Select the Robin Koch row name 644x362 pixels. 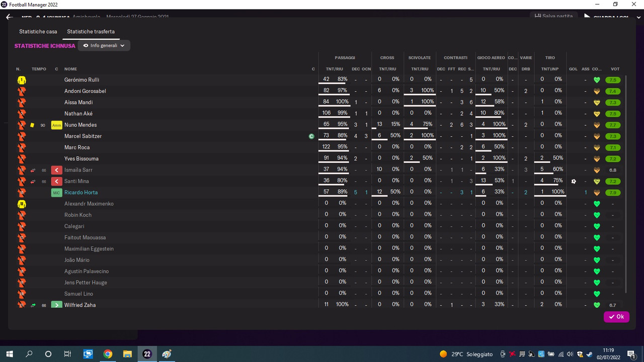pyautogui.click(x=78, y=215)
